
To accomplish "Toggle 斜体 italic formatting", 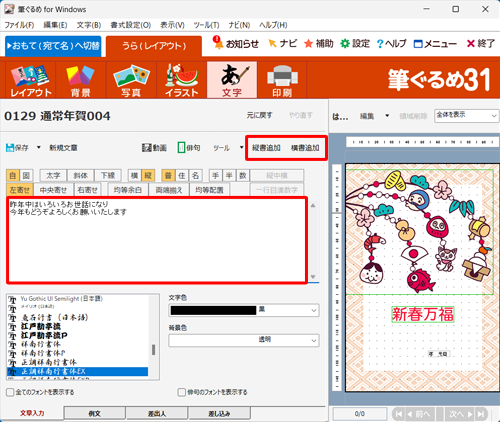I will 81,175.
